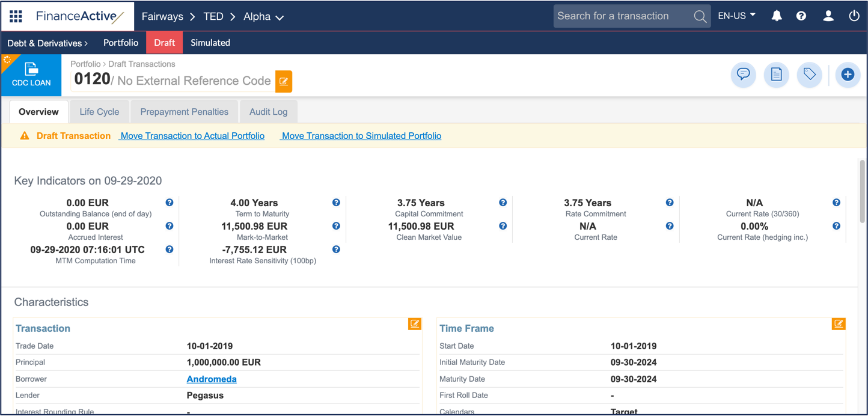Viewport: 868px width, 416px height.
Task: Expand the Alpha entity dropdown
Action: [x=263, y=17]
